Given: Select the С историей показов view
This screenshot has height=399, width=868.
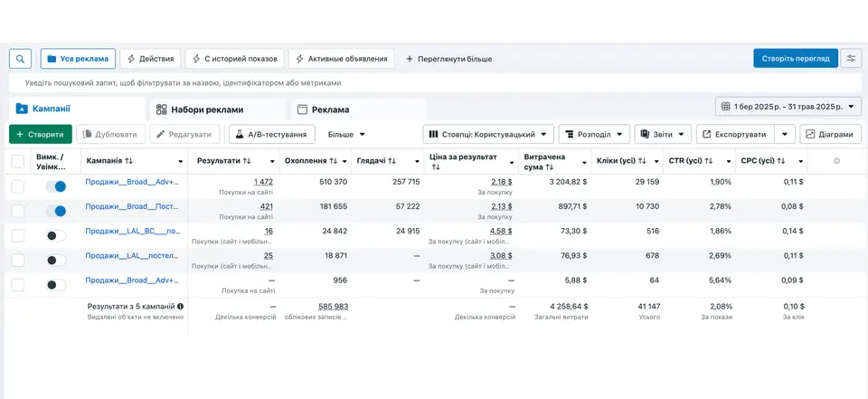Looking at the screenshot, I should (235, 58).
